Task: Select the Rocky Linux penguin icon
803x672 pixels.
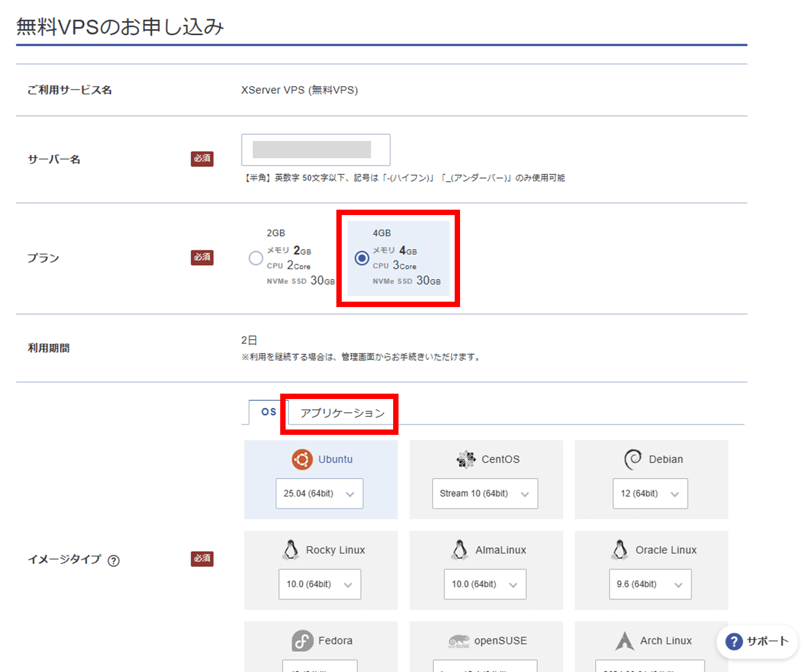Action: click(x=290, y=550)
